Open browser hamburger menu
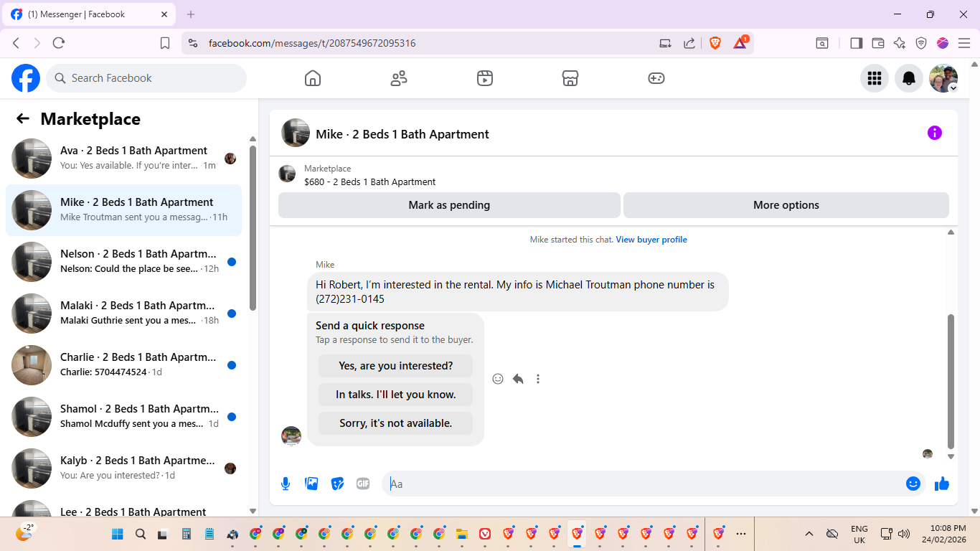This screenshot has height=551, width=980. (964, 43)
